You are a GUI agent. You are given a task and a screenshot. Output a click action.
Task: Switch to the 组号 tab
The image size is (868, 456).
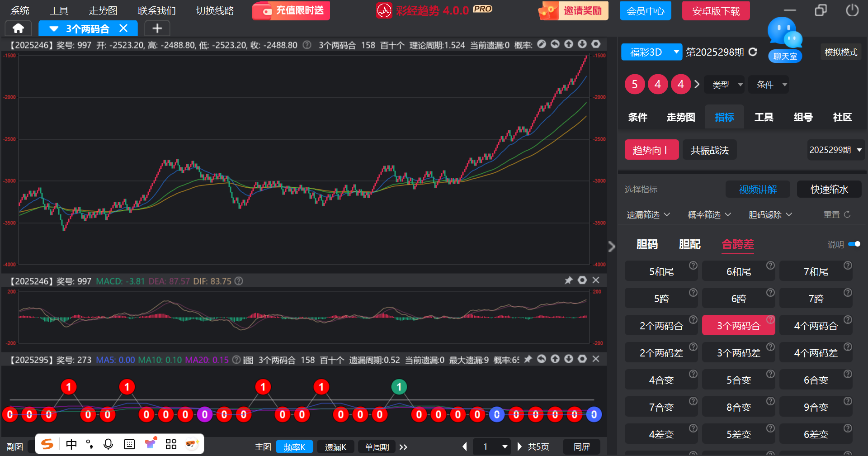pyautogui.click(x=803, y=118)
